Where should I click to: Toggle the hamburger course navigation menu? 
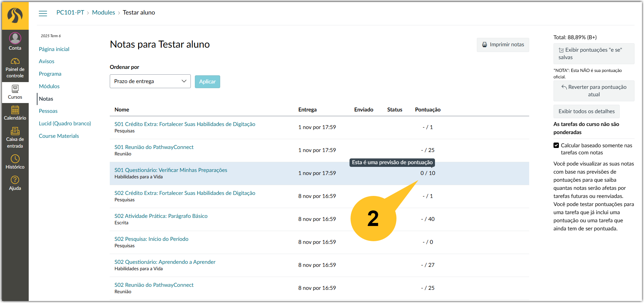[43, 13]
